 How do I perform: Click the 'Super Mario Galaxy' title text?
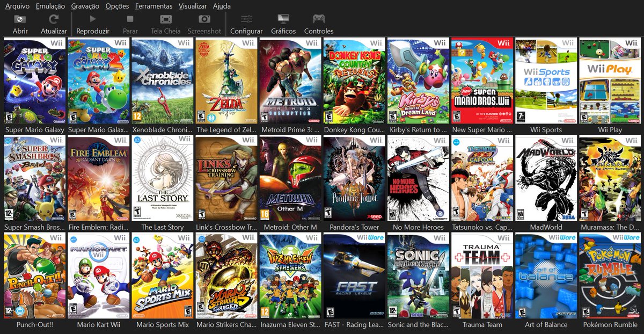point(34,130)
